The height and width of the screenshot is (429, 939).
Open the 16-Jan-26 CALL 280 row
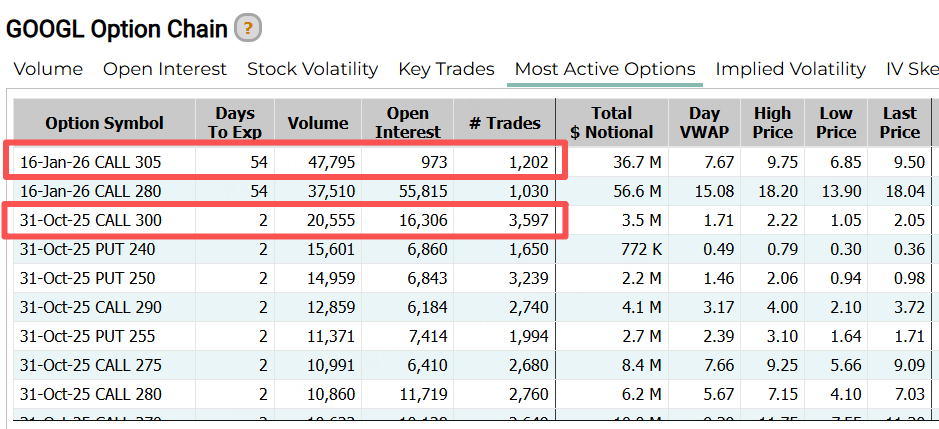90,191
